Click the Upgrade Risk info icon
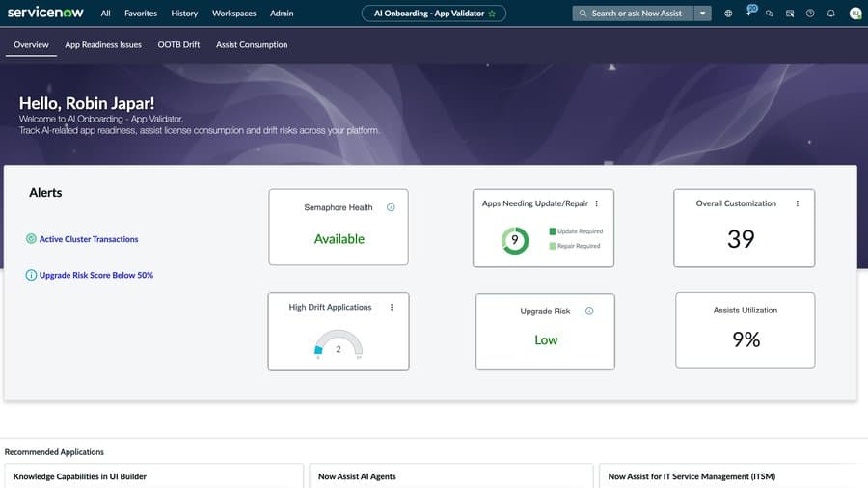 click(589, 311)
